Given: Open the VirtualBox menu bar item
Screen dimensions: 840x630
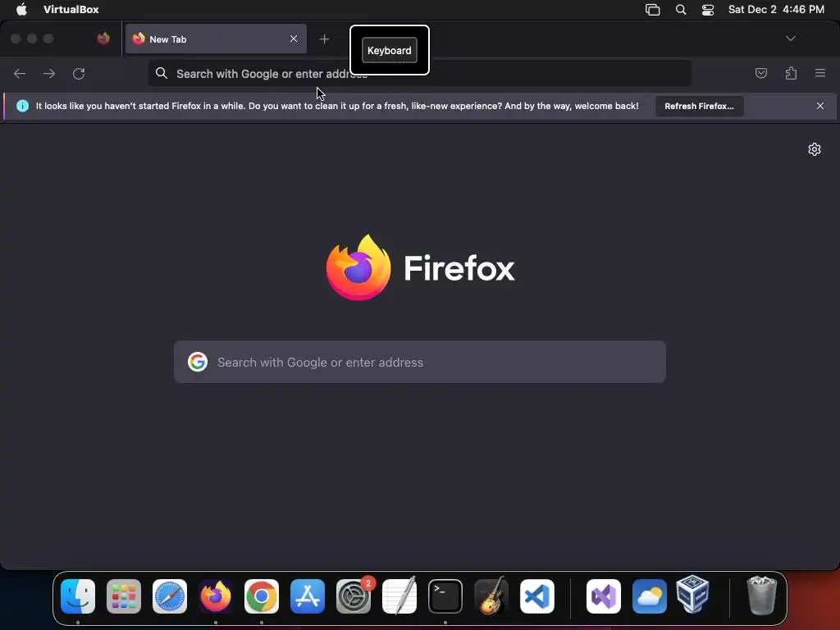Looking at the screenshot, I should [71, 9].
